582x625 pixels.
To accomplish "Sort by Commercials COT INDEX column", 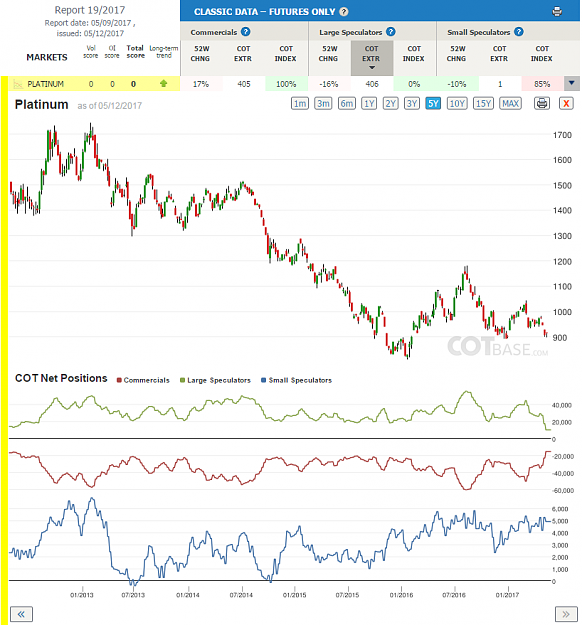I will pos(286,53).
